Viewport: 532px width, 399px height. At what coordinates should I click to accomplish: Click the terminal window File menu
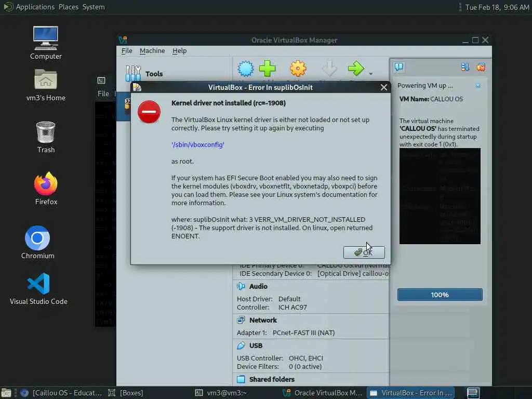(103, 94)
